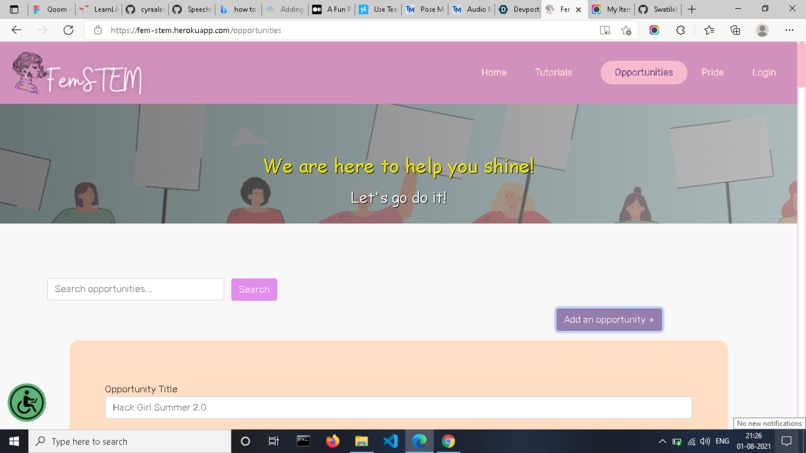The height and width of the screenshot is (453, 806).
Task: Switch to Use Tea tab
Action: click(x=379, y=9)
